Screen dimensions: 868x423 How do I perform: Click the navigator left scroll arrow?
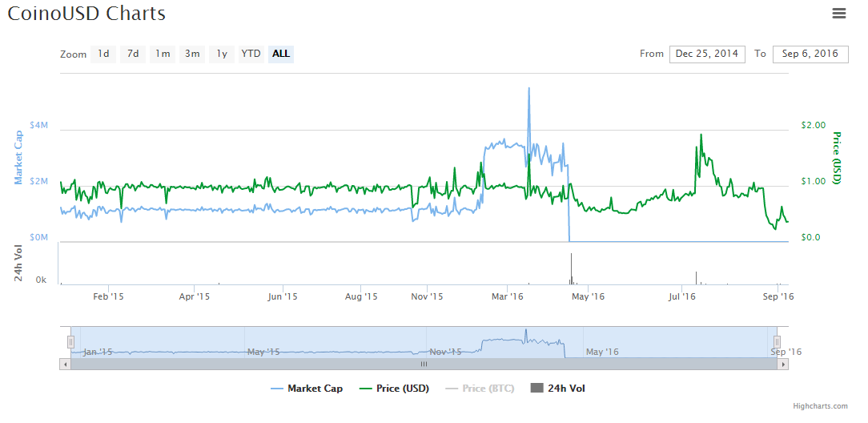[64, 364]
